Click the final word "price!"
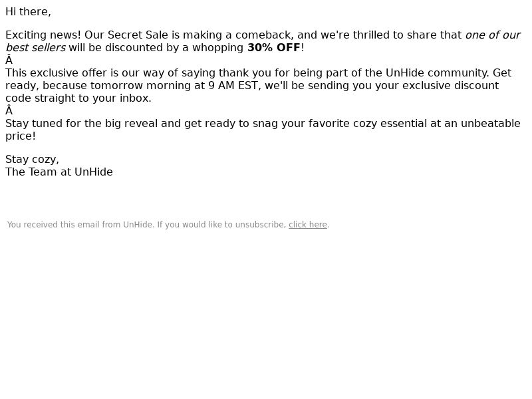This screenshot has height=399, width=532. 21,136
